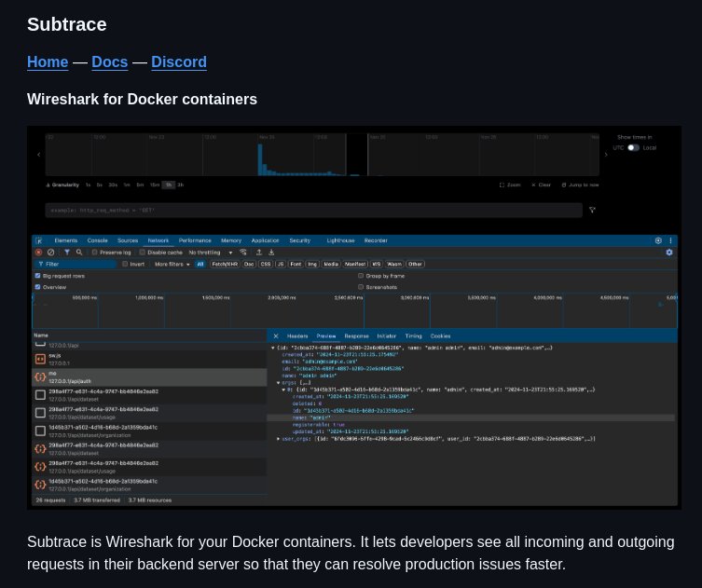Viewport: 702px width, 588px height.
Task: Go to previous timeline range arrow
Action: 39,155
